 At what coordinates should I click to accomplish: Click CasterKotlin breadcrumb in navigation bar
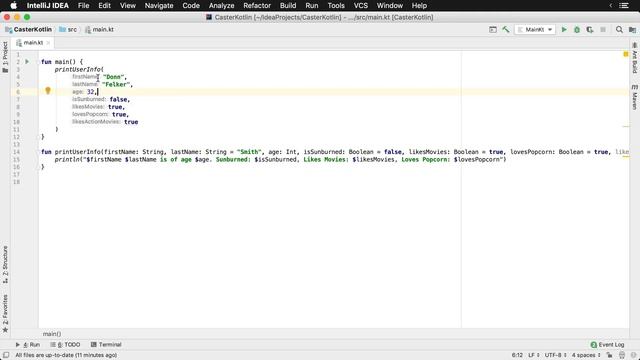29,29
